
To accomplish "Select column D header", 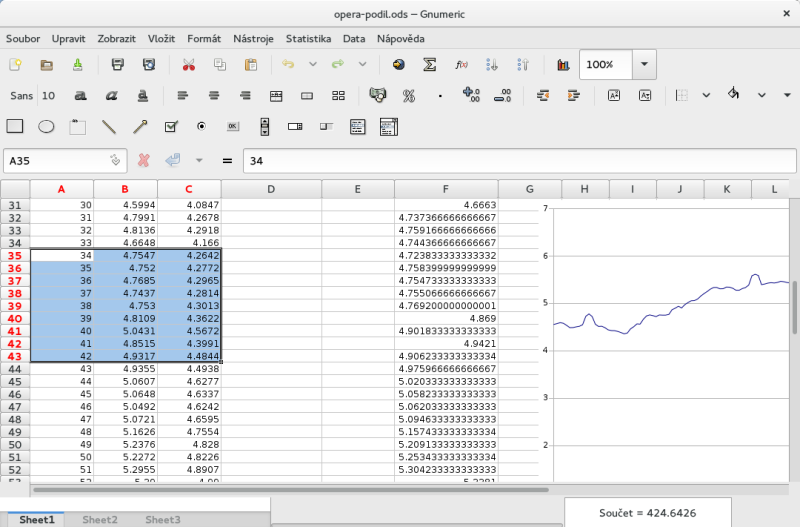I will click(271, 189).
